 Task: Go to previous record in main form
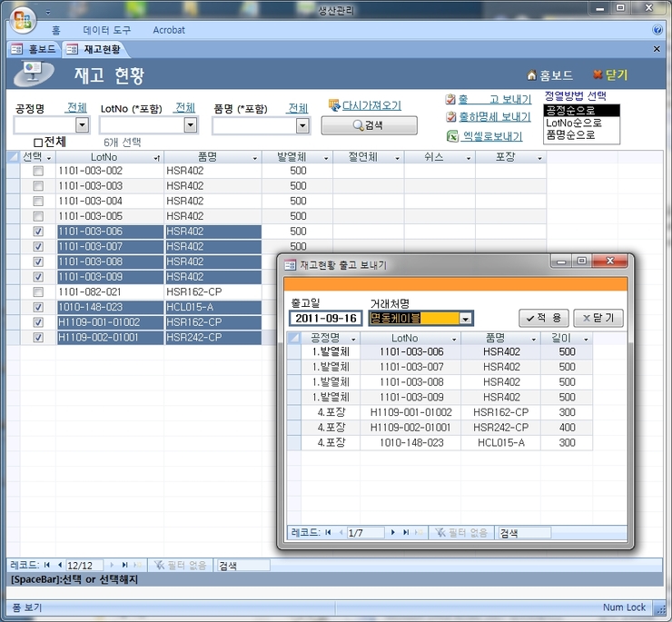coord(60,565)
